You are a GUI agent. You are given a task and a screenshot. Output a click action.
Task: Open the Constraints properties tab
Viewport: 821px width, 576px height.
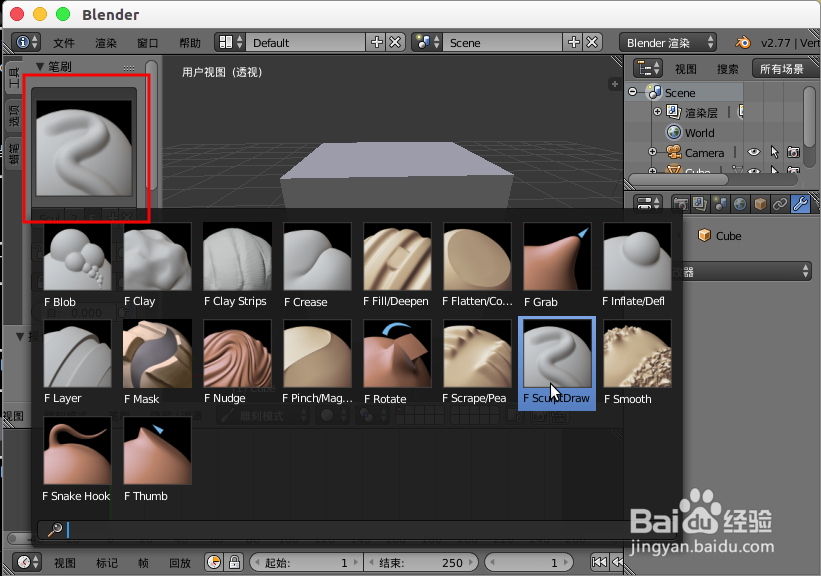coord(780,204)
